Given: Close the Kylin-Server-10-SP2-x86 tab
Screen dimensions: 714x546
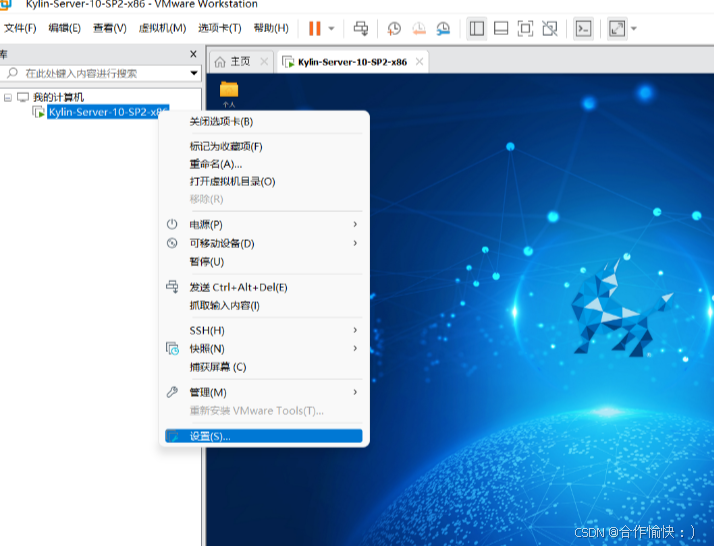Looking at the screenshot, I should point(419,61).
